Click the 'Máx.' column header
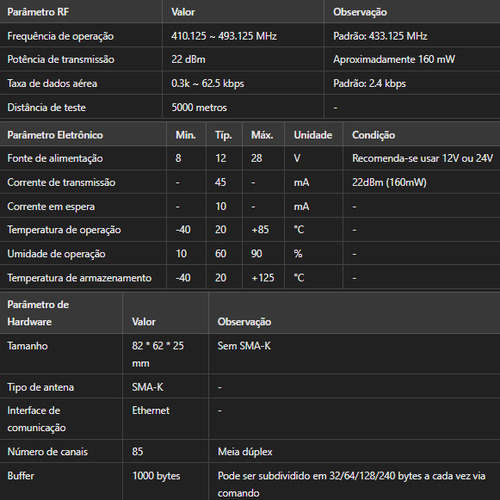This screenshot has width=500, height=500. (x=262, y=135)
